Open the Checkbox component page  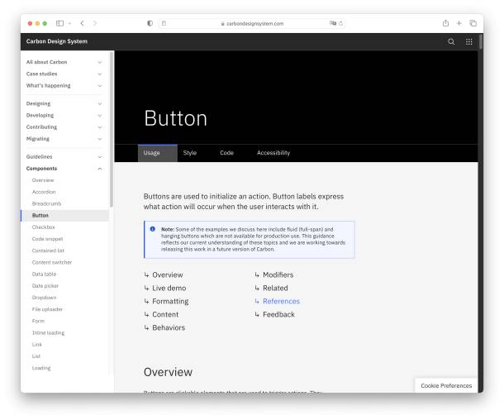point(44,227)
